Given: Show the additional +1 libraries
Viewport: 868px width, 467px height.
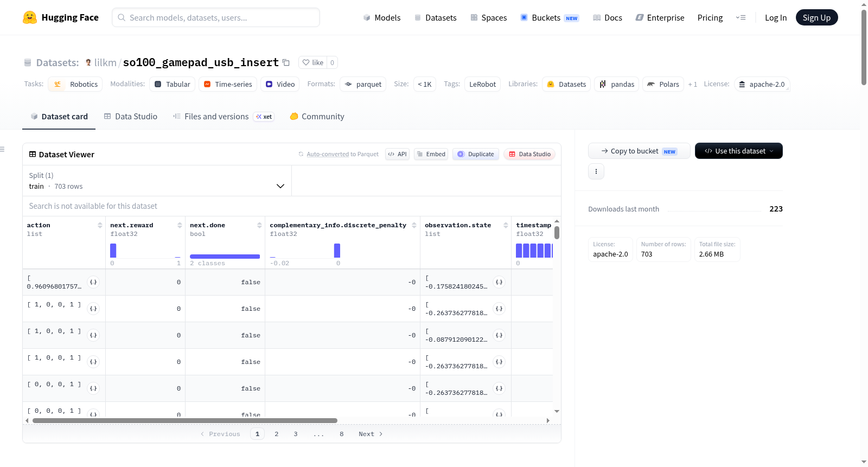Looking at the screenshot, I should 693,85.
